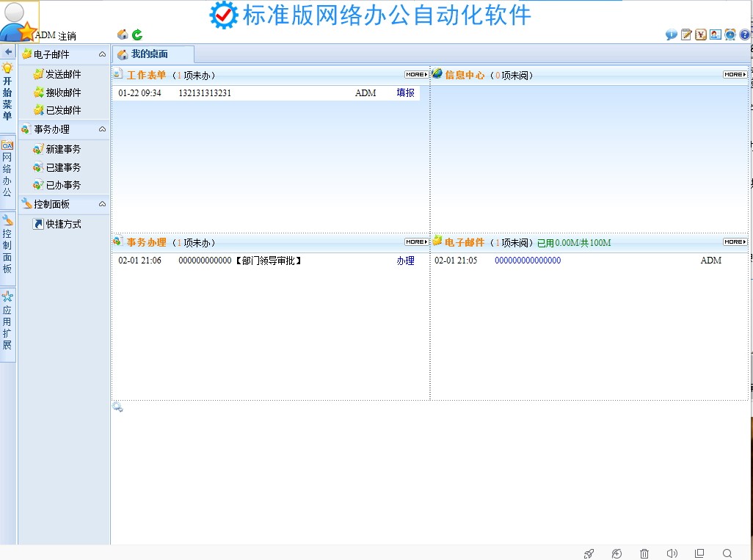Viewport: 753px width, 560px height.
Task: Click the 信息中心 panel title
Action: point(465,75)
